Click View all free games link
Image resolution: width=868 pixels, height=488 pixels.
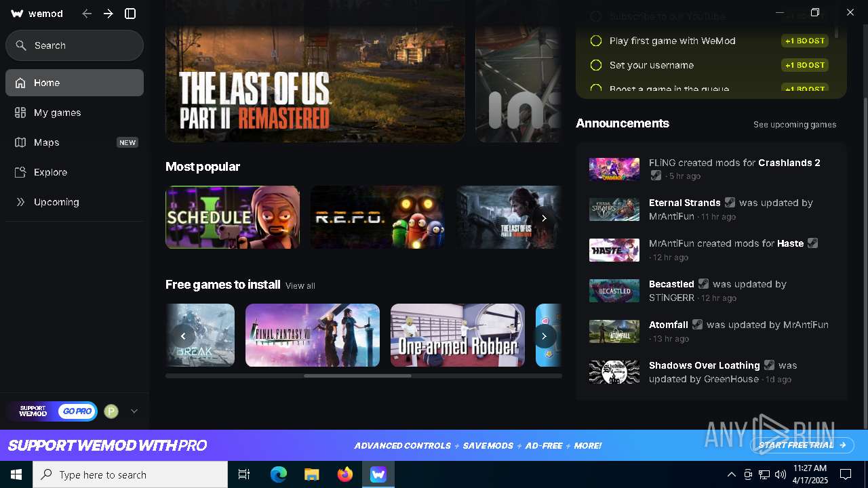point(300,286)
